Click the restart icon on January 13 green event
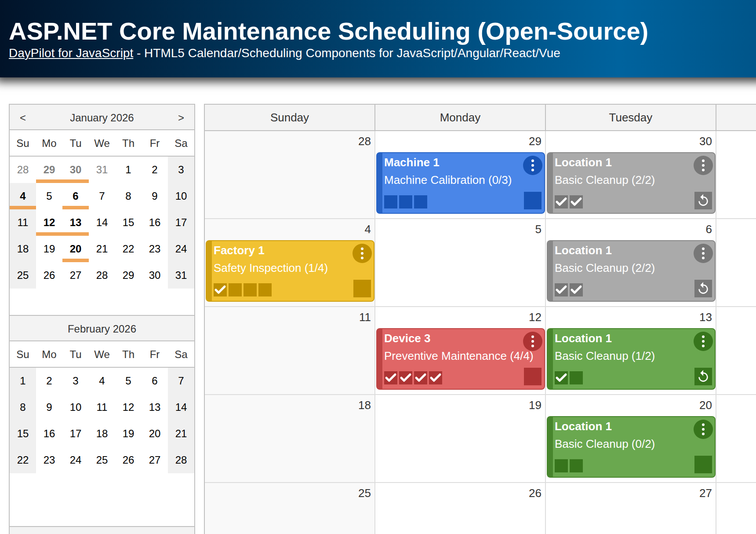This screenshot has height=534, width=756. [703, 377]
